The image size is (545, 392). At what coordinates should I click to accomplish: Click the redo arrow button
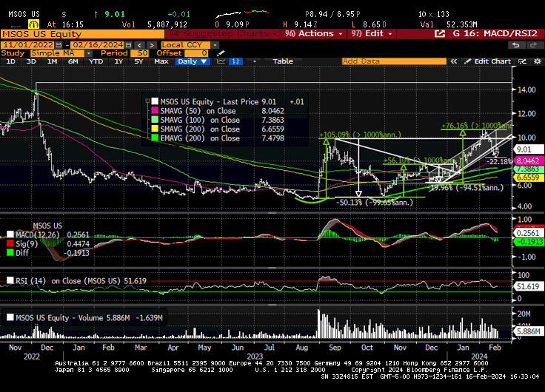(x=533, y=45)
